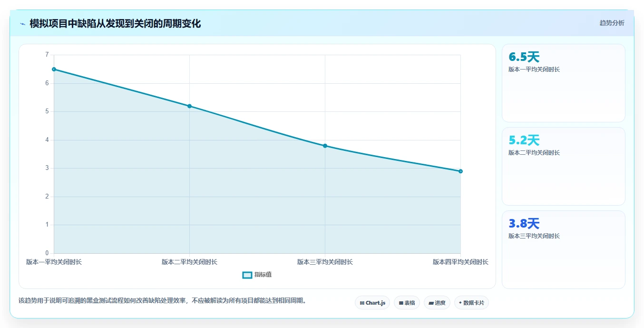Click the footnote text about 黑盒测试流程

tap(163, 301)
